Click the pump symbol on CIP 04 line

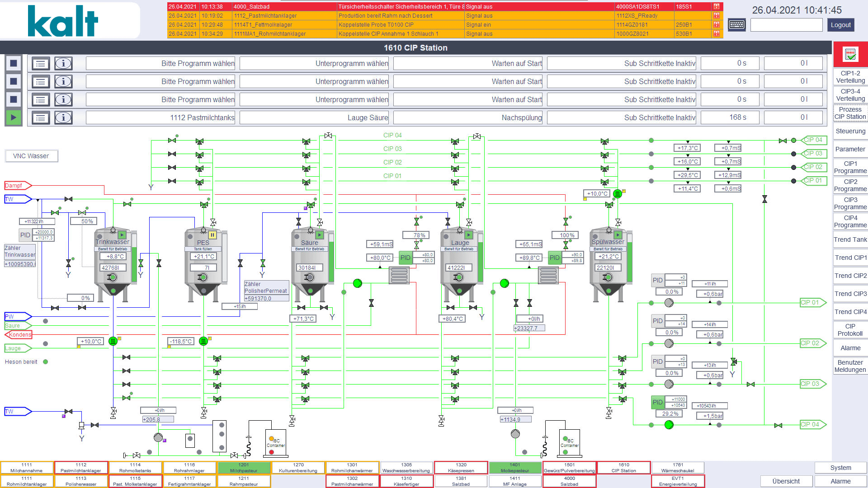(x=669, y=425)
